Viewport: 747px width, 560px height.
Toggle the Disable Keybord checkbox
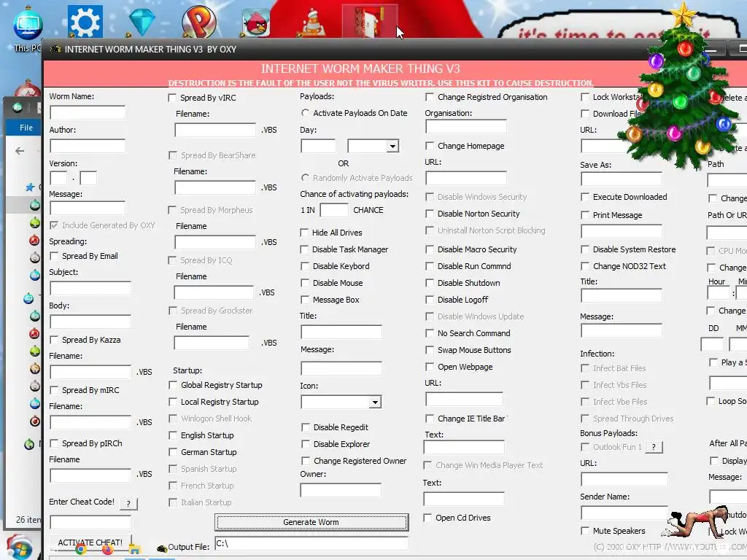click(x=305, y=266)
